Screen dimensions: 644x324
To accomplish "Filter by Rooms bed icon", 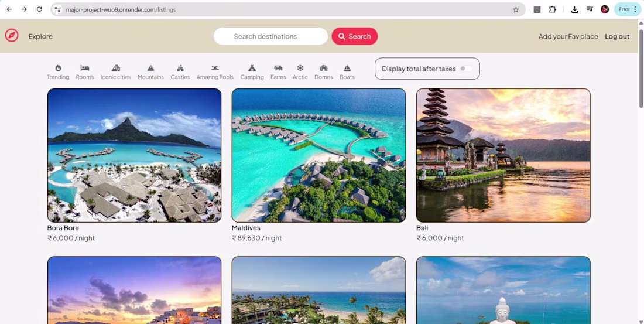I will click(85, 68).
